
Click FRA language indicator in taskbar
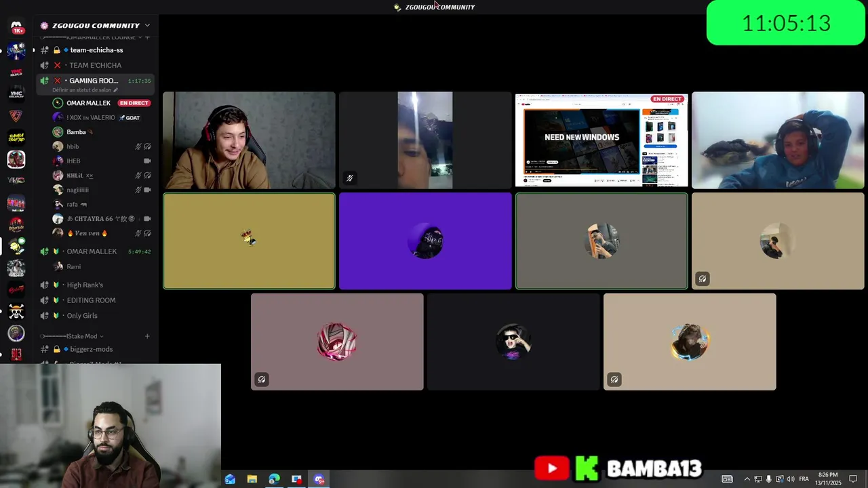pos(804,479)
